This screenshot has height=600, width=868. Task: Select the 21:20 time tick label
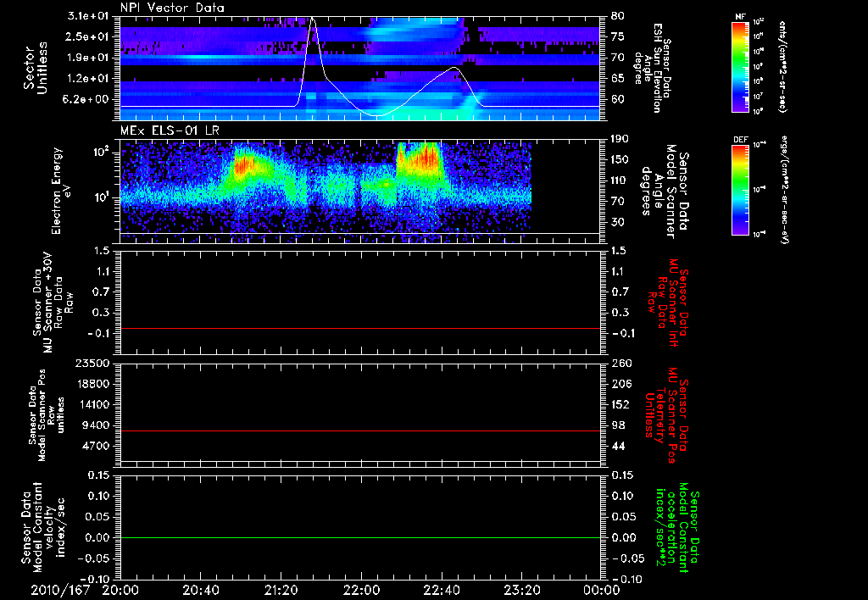281,590
